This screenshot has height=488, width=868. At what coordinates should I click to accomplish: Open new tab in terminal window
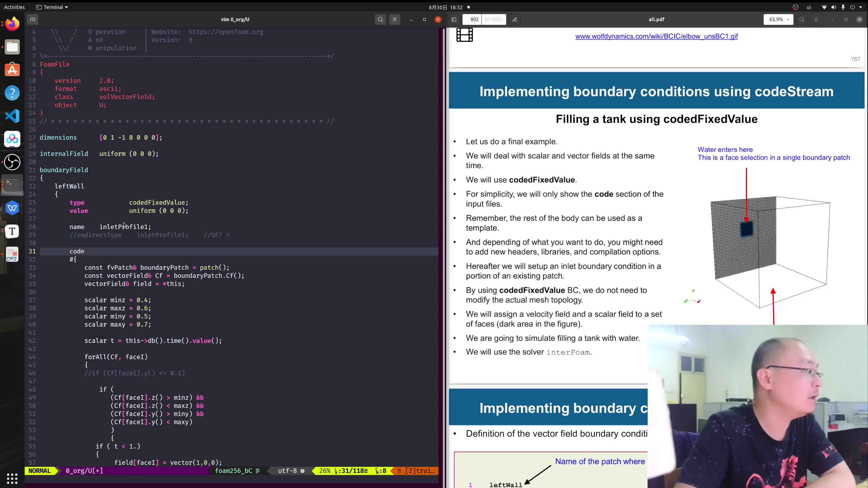pyautogui.click(x=33, y=19)
